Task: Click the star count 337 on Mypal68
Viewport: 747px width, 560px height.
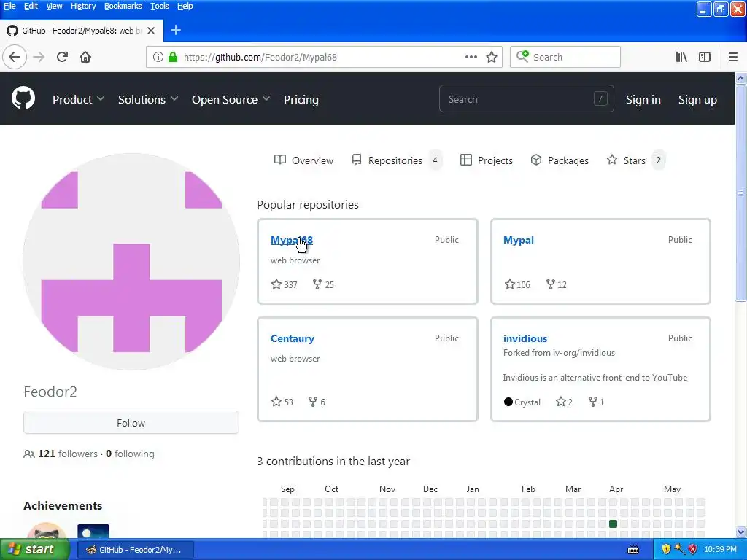Action: tap(284, 284)
